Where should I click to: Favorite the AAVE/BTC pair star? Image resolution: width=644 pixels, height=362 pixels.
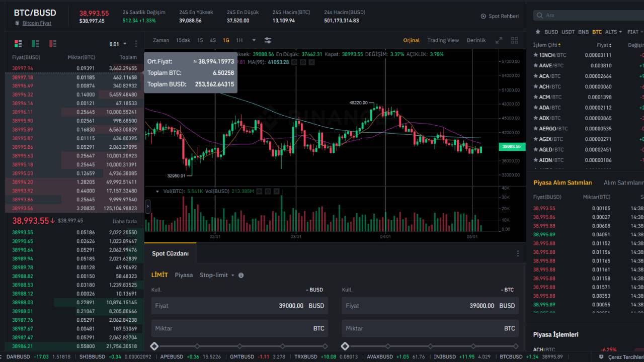point(535,65)
